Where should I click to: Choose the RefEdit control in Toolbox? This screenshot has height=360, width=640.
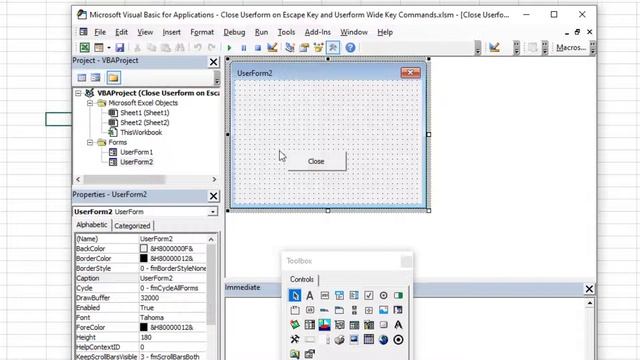pyautogui.click(x=398, y=310)
